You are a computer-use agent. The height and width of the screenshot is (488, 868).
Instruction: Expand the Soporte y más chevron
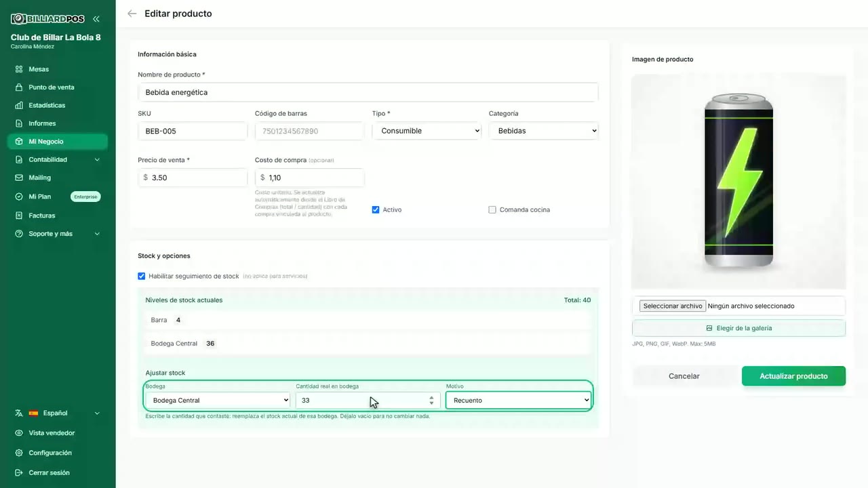tap(97, 234)
